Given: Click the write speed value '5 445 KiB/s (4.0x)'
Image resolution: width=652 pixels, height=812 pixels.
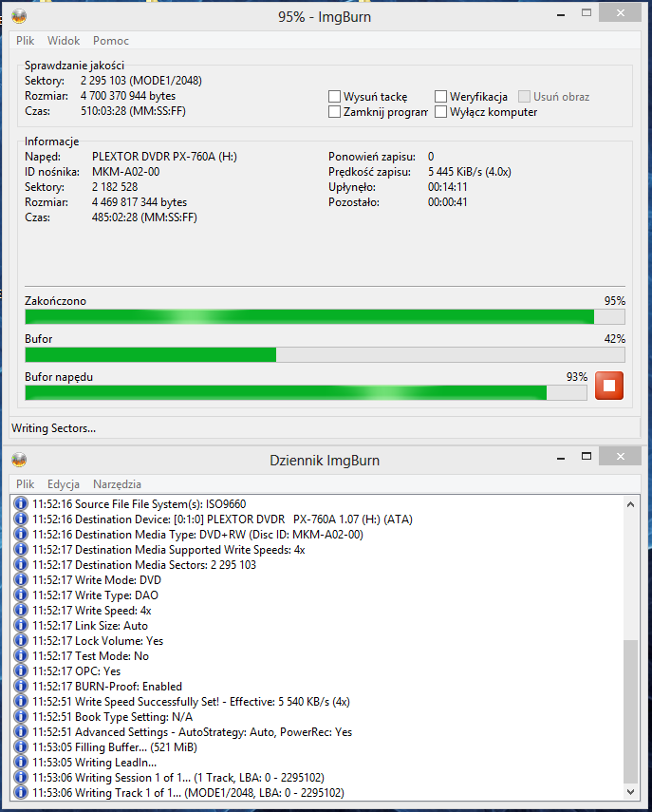Looking at the screenshot, I should [470, 171].
